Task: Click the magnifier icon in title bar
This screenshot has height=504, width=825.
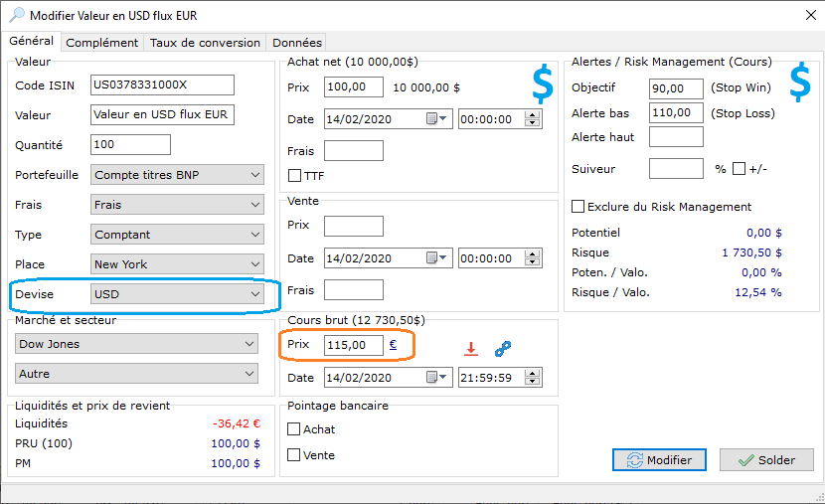Action: click(17, 15)
